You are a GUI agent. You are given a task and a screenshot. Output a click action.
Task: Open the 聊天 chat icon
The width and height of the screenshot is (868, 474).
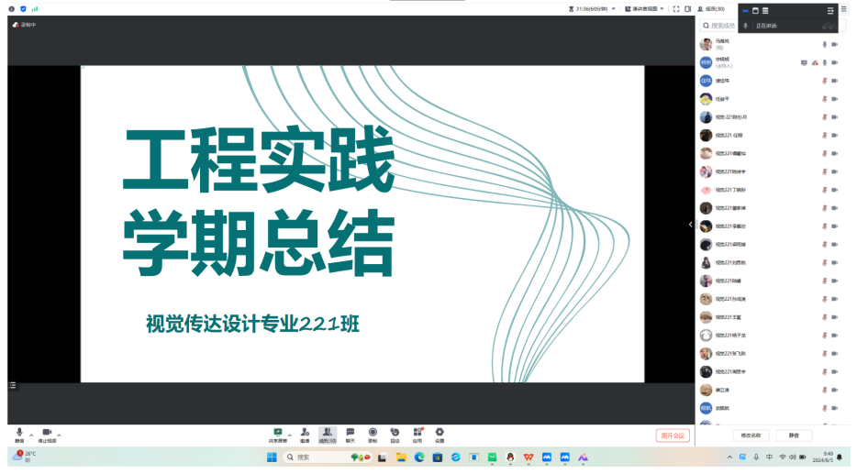pos(350,432)
